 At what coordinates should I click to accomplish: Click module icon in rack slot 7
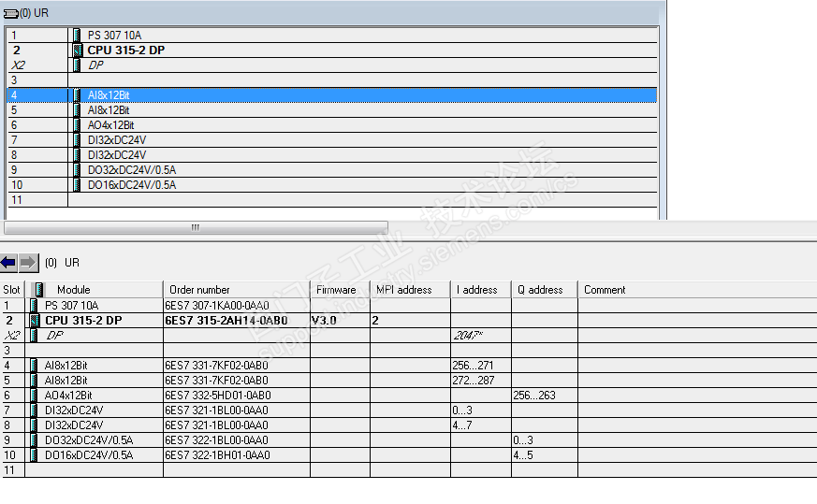(x=77, y=140)
